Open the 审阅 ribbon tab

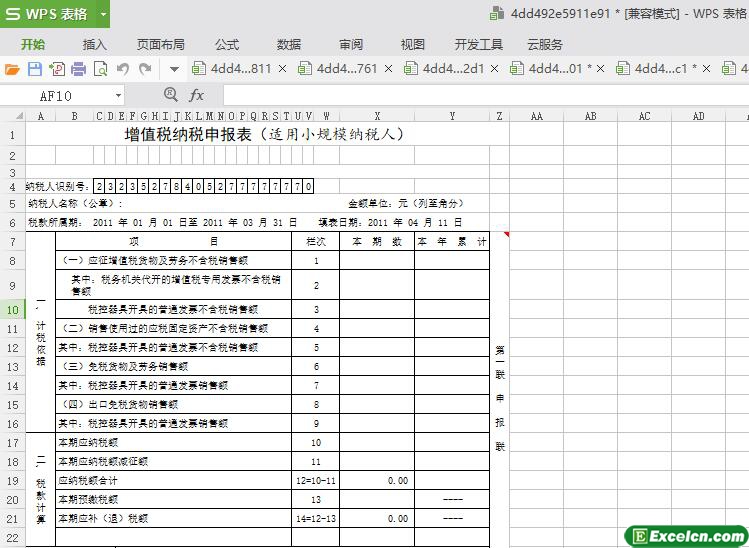click(x=351, y=44)
